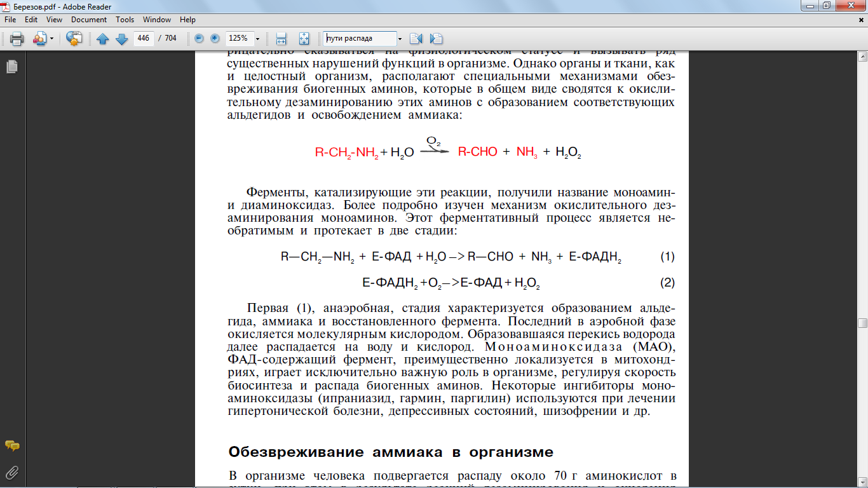Screen dimensions: 868x488
Task: Open the View menu
Action: [54, 20]
